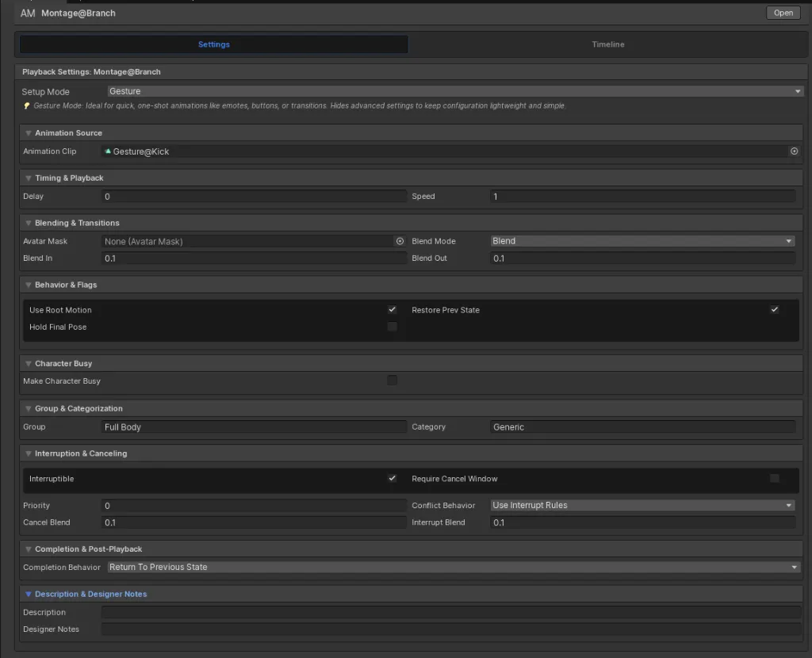Click the Blend Out value field
Screen dimensions: 812x658
(x=642, y=258)
